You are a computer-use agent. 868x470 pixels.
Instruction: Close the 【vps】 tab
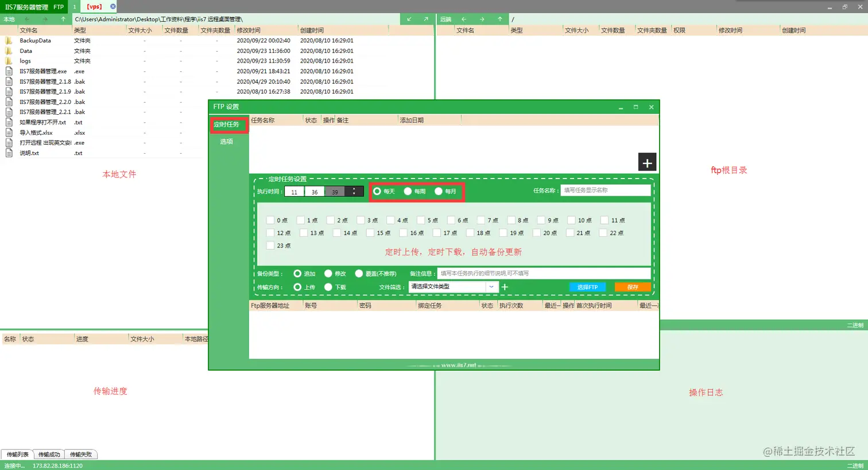(113, 6)
